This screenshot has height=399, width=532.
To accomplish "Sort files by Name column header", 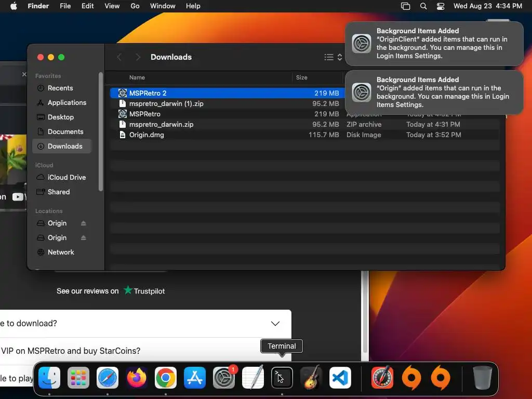I will (137, 78).
